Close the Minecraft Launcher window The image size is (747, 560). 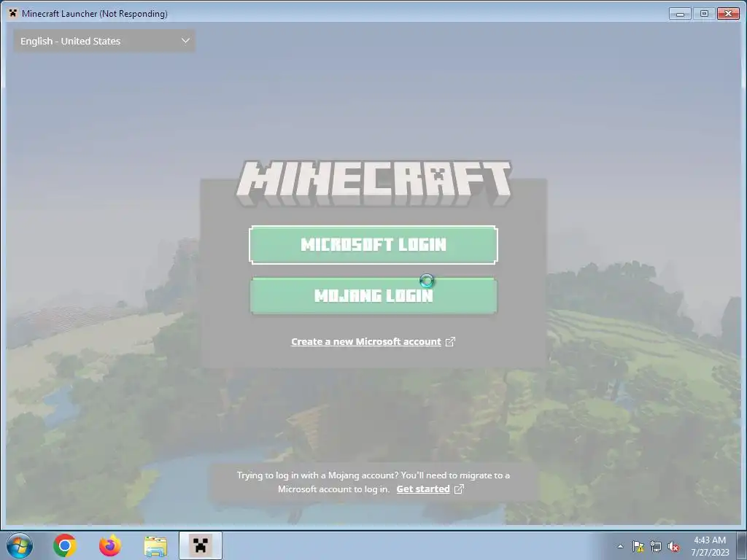[x=729, y=13]
